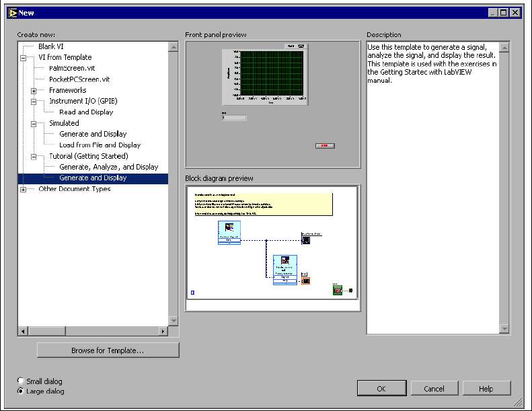Image resolution: width=532 pixels, height=411 pixels.
Task: Click the tree horizontal scroll-left arrow
Action: point(23,331)
